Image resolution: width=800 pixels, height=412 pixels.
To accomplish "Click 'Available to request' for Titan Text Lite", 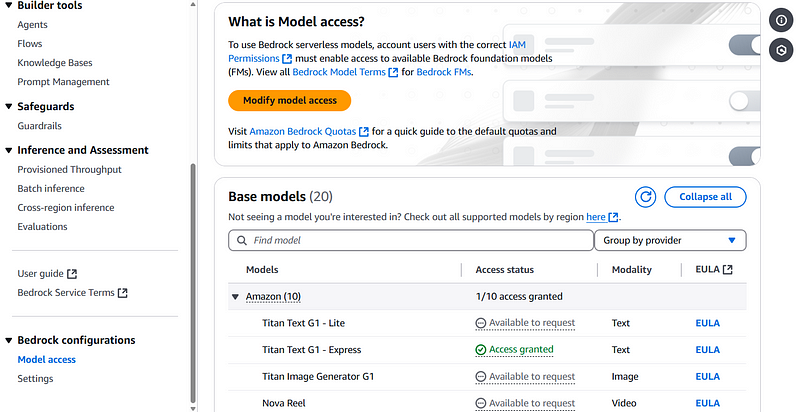I will pos(532,323).
